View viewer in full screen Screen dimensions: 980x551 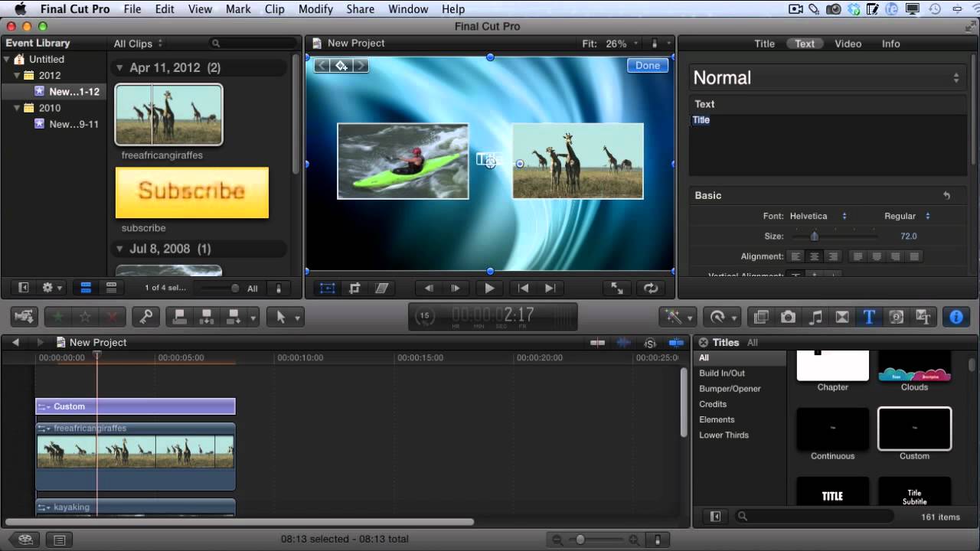pos(616,289)
